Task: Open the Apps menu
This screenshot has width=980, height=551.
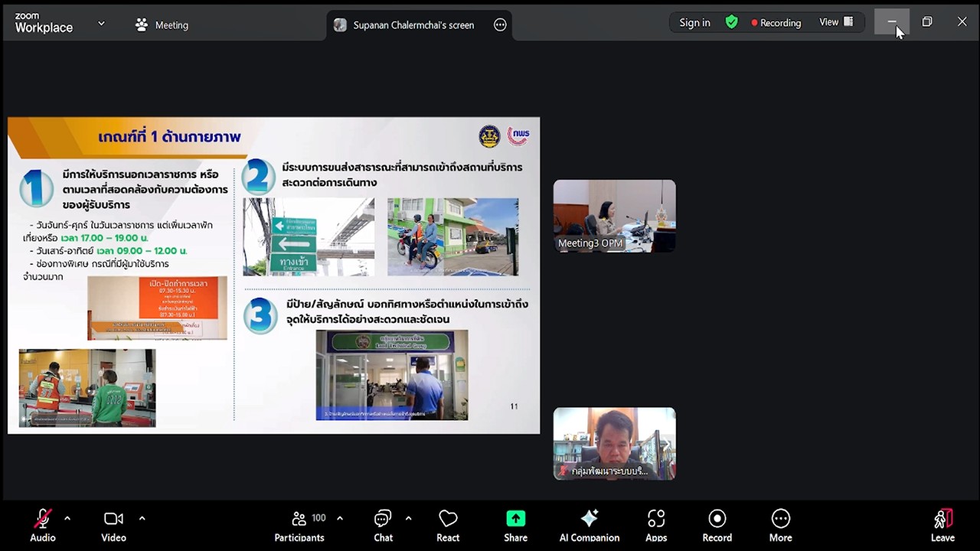Action: point(656,520)
